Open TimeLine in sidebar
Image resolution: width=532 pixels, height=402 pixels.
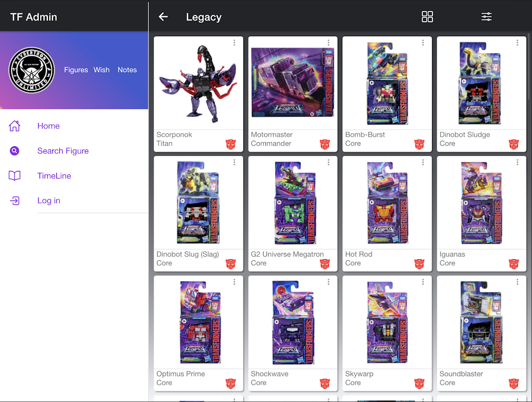click(x=54, y=176)
